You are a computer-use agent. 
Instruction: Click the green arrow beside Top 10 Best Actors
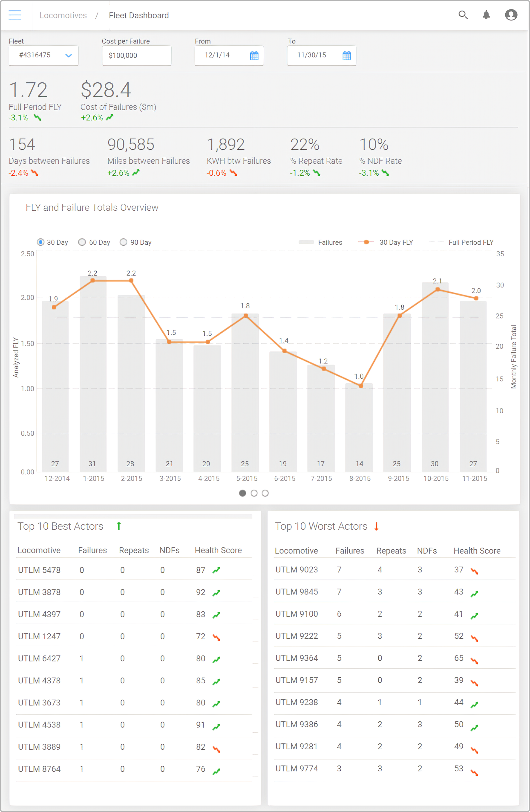click(x=119, y=526)
